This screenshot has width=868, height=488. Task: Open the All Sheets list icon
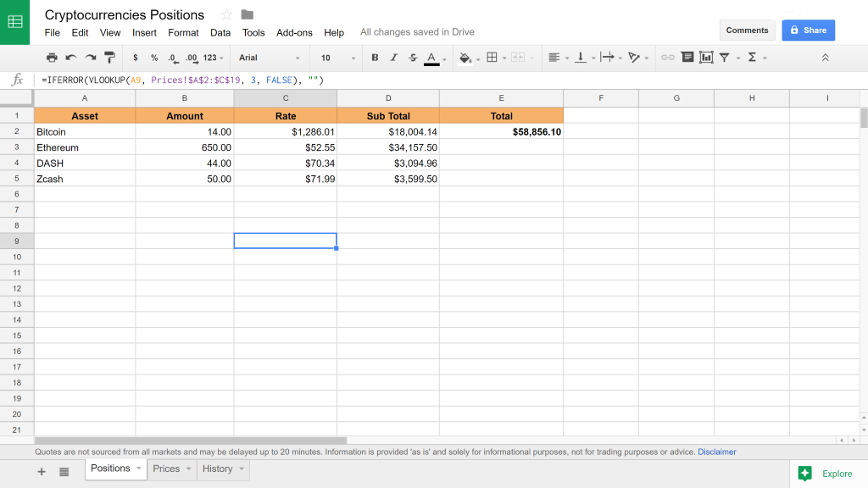[x=64, y=472]
